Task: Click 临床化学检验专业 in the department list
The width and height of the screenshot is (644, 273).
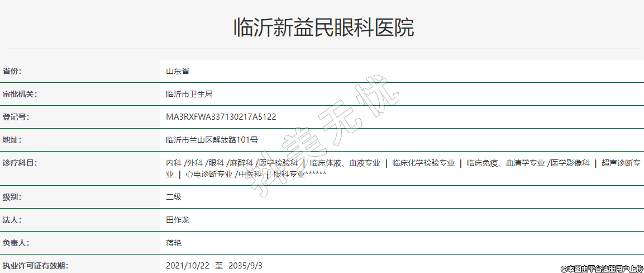Action: pyautogui.click(x=423, y=163)
